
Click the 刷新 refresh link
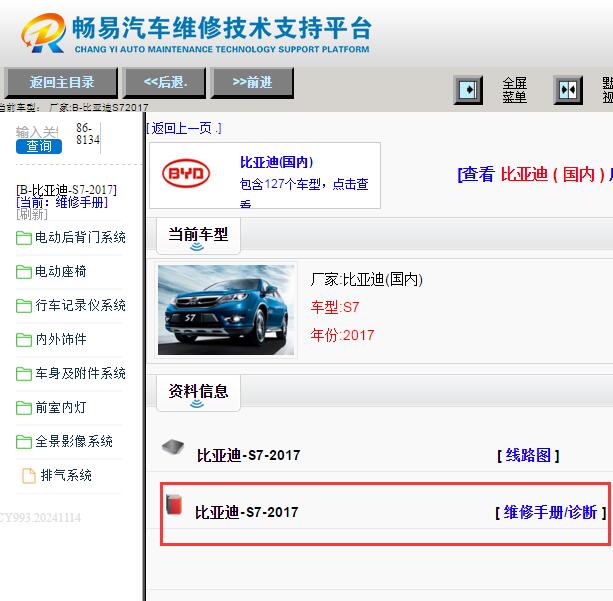click(x=32, y=214)
